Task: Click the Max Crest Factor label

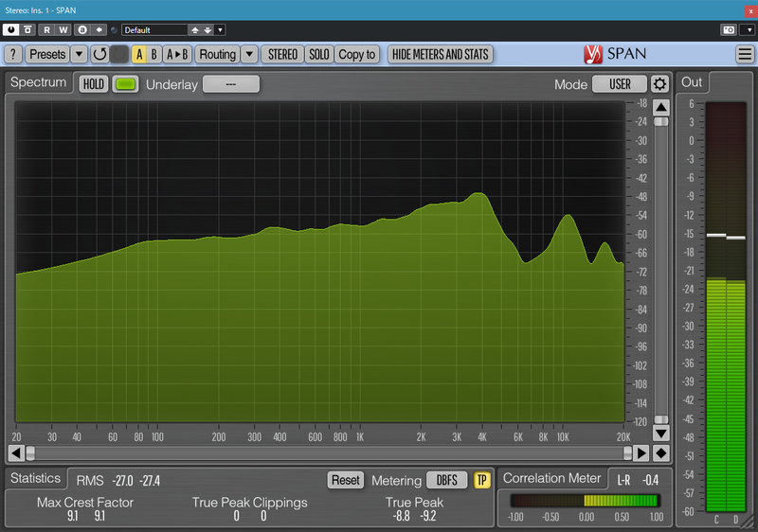Action: click(85, 503)
